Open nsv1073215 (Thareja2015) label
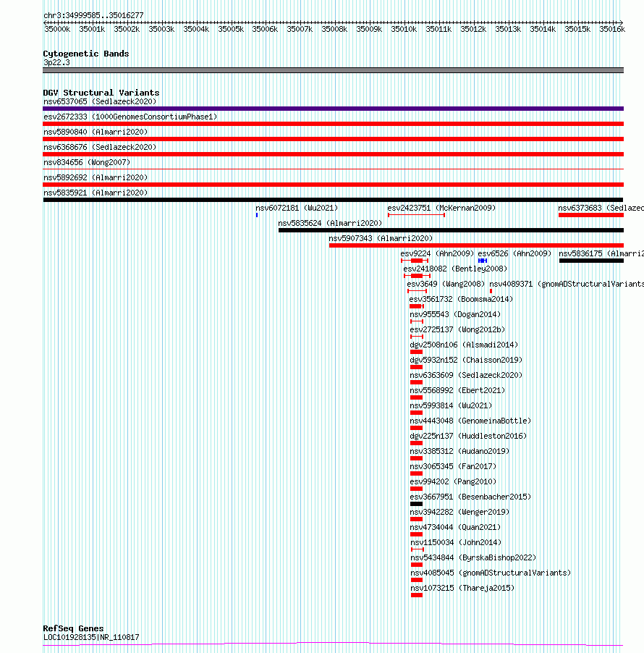Viewport: 644px width, 653px height. click(x=462, y=588)
